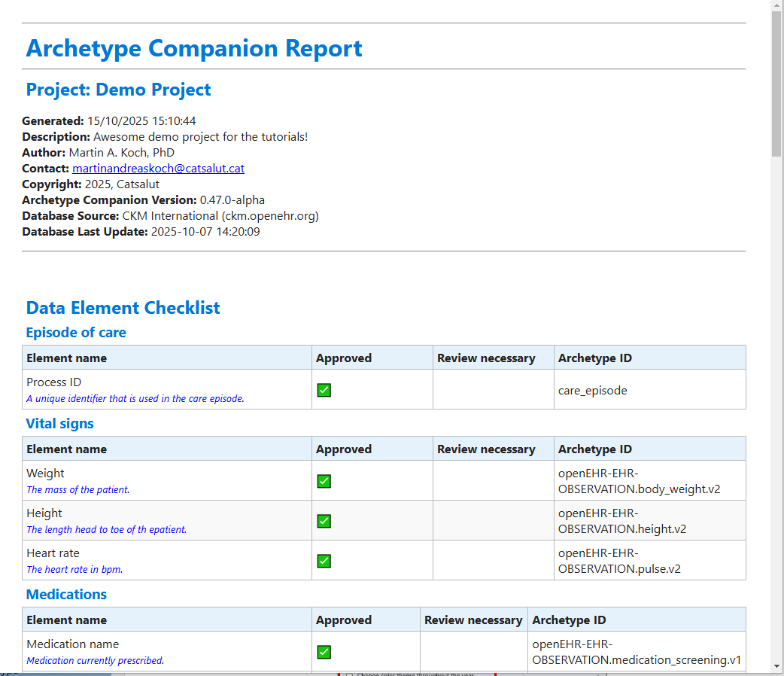Click the pulse.v2 archetype ID cell

point(619,561)
